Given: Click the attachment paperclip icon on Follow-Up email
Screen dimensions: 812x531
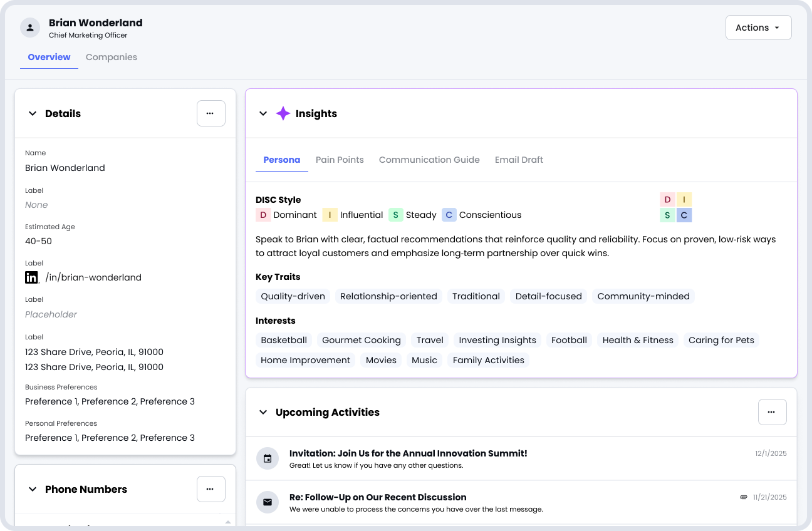Looking at the screenshot, I should 744,497.
